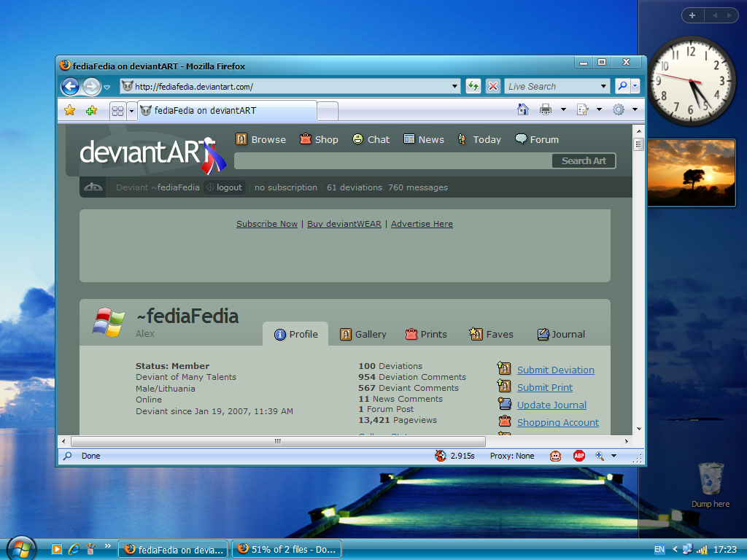Switch to the Gallery tab
This screenshot has width=747, height=560.
(x=363, y=334)
